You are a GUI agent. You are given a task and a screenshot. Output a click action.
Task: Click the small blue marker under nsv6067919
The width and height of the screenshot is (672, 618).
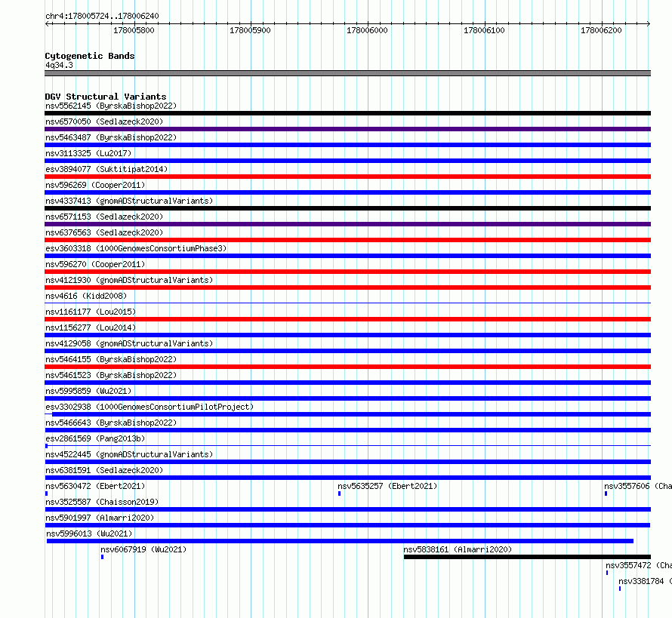coord(103,557)
